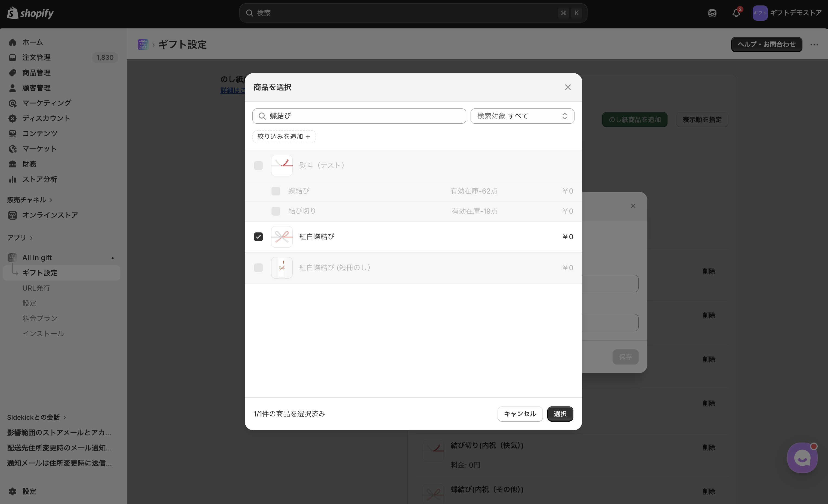Click the ストア分析 analytics bar-chart icon
Image resolution: width=828 pixels, height=504 pixels.
(13, 179)
